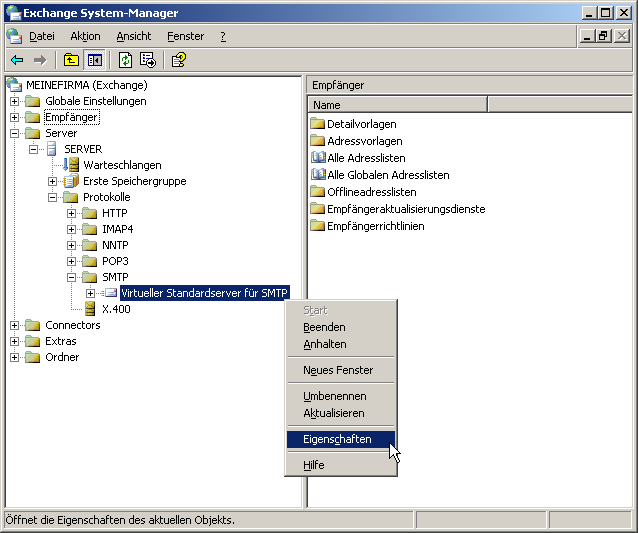Expand the Ordner node
The height and width of the screenshot is (533, 638).
tap(14, 357)
